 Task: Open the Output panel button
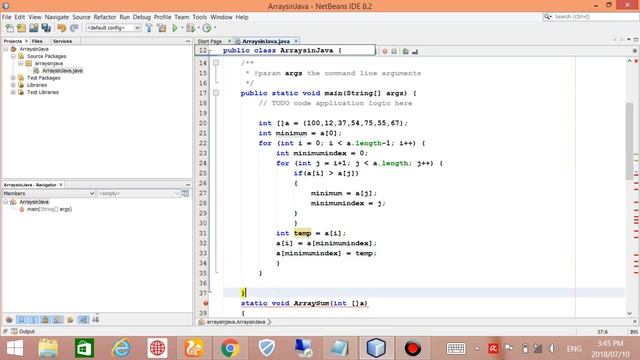[x=23, y=331]
